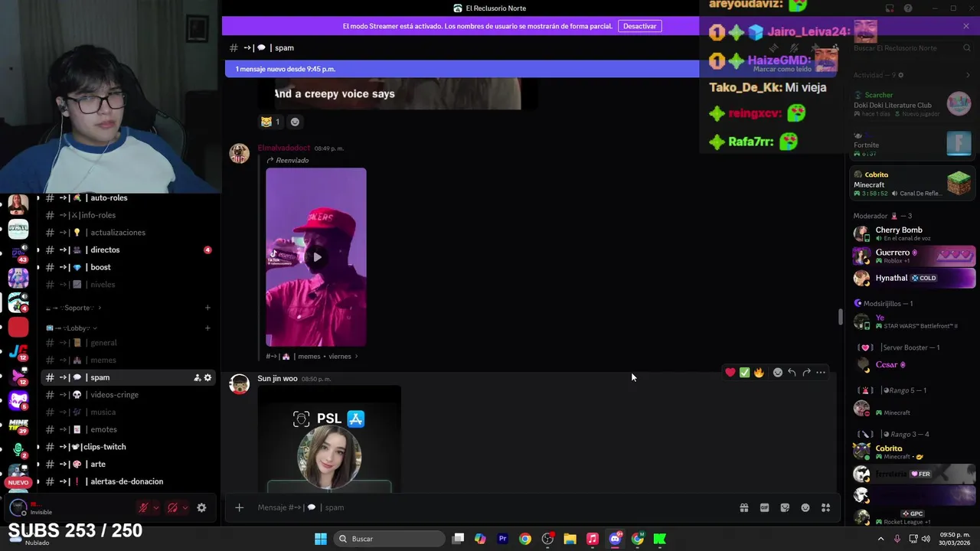Open the emotes channel
980x551 pixels.
pos(127,429)
